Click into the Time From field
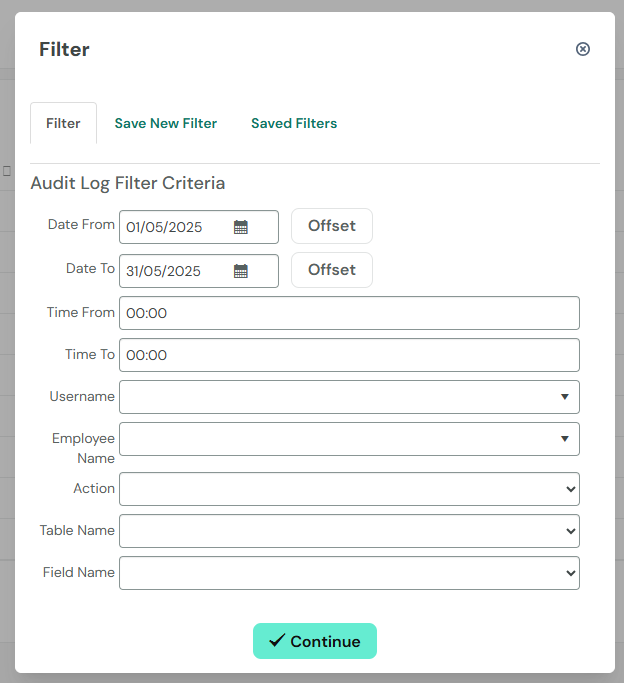Image resolution: width=624 pixels, height=683 pixels. (349, 313)
